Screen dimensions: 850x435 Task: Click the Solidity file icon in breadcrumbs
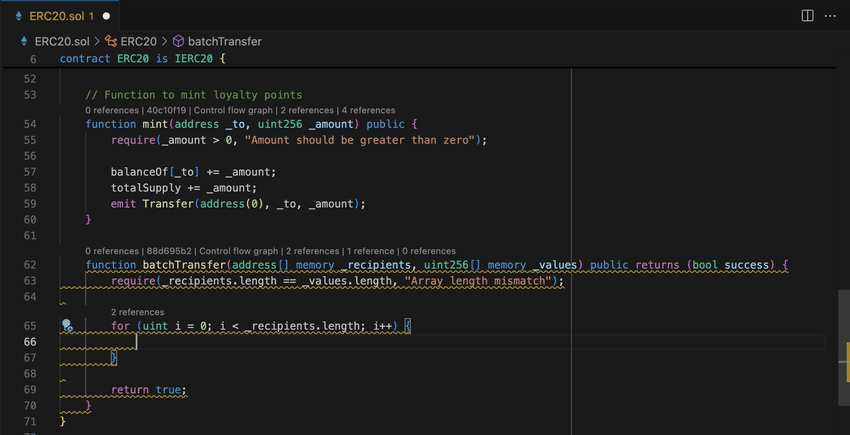(x=24, y=42)
